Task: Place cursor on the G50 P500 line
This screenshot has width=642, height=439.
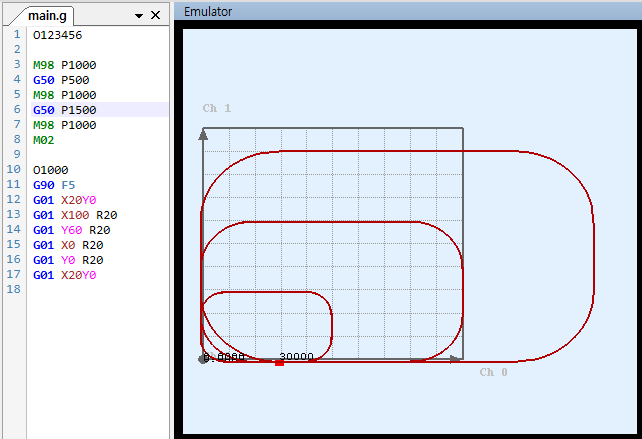Action: (x=62, y=79)
